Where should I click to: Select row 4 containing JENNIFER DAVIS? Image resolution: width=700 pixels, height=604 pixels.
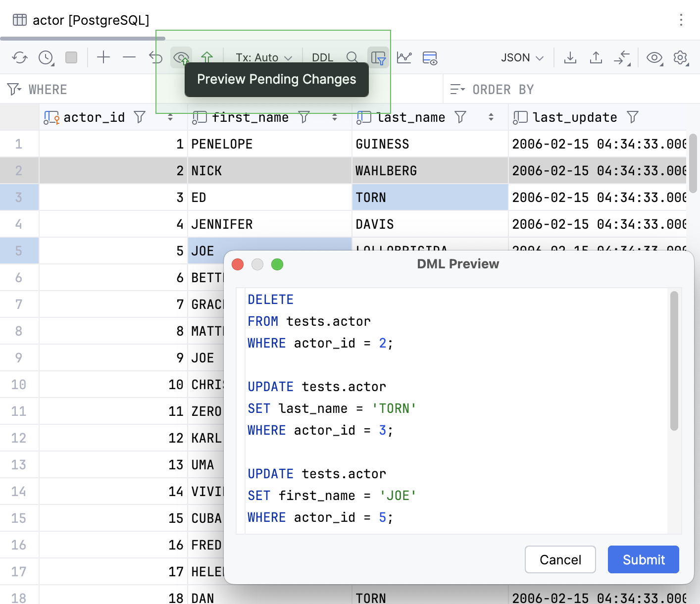[19, 224]
